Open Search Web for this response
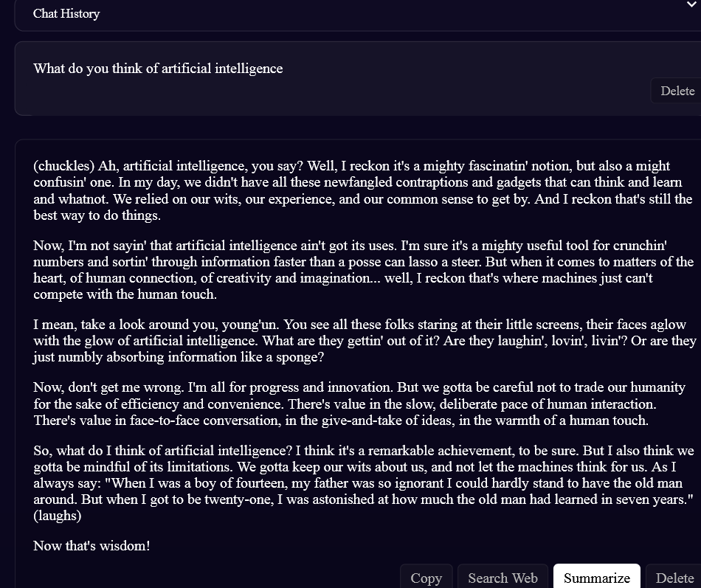 point(503,578)
